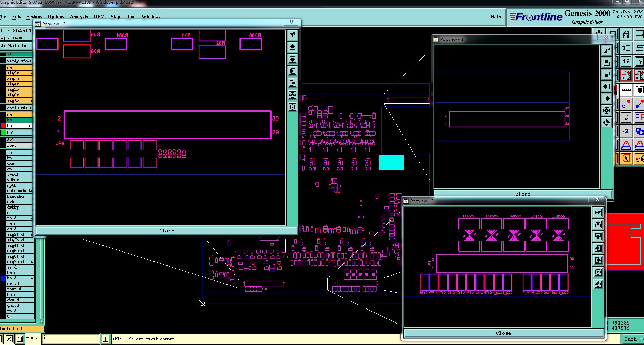
Task: Toggle display of the sig3b layer
Action: pyautogui.click(x=19, y=78)
